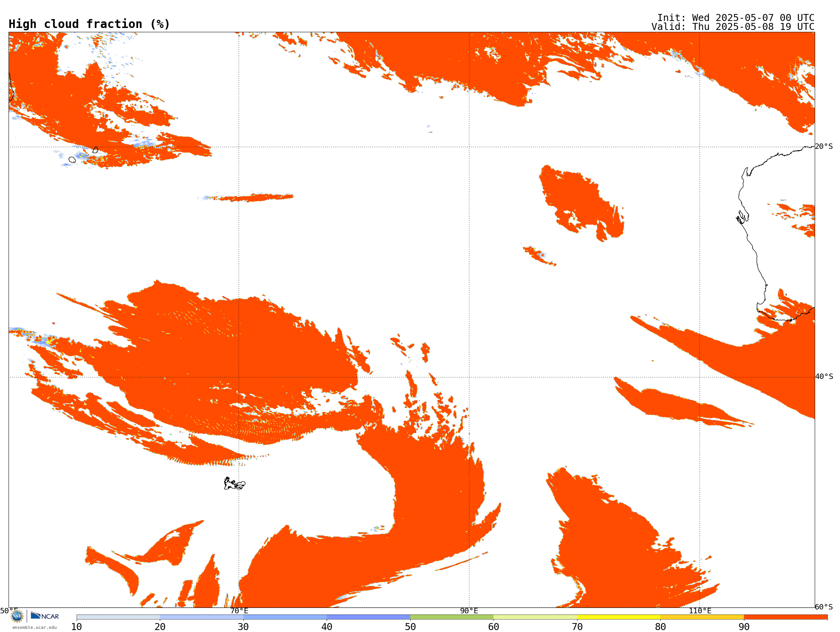Click the 40°S latitude label
This screenshot has width=840, height=632.
(824, 377)
